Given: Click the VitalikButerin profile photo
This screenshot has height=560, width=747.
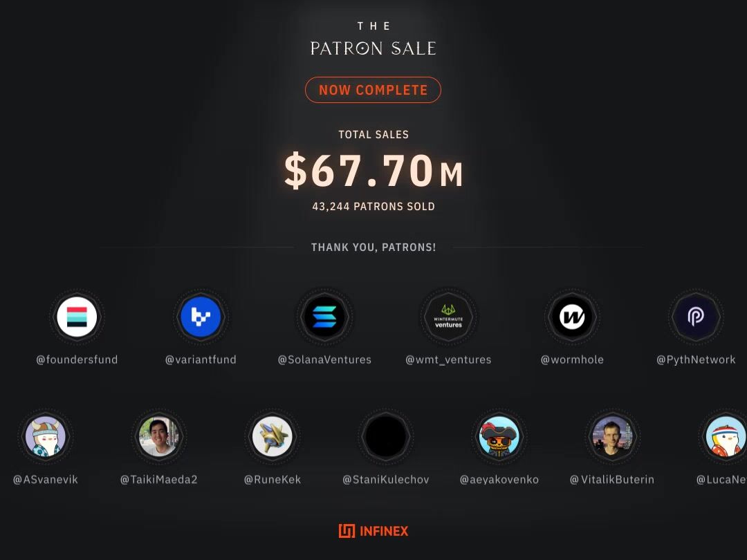Looking at the screenshot, I should [x=612, y=436].
